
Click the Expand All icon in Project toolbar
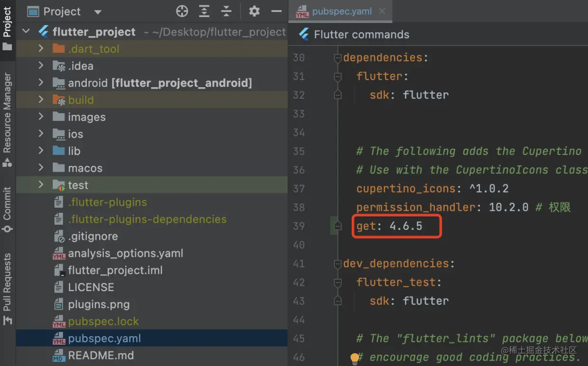tap(204, 11)
